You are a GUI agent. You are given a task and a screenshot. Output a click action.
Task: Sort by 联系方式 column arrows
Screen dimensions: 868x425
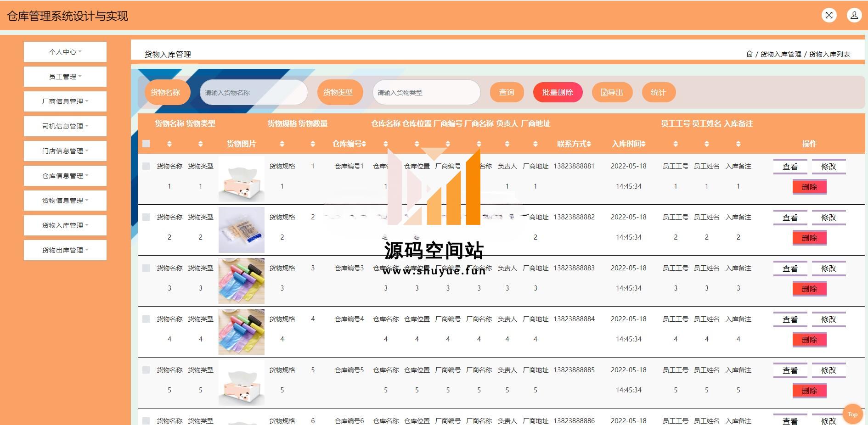coord(589,144)
